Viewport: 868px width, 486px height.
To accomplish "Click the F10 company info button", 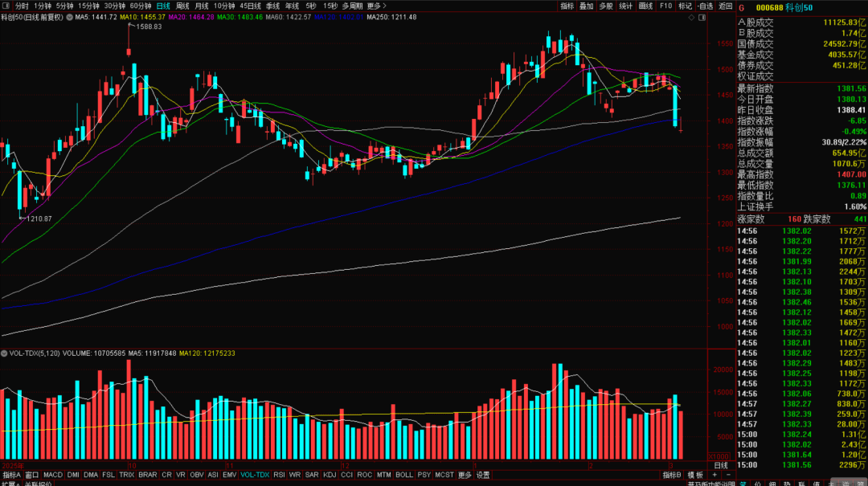I will pyautogui.click(x=665, y=6).
